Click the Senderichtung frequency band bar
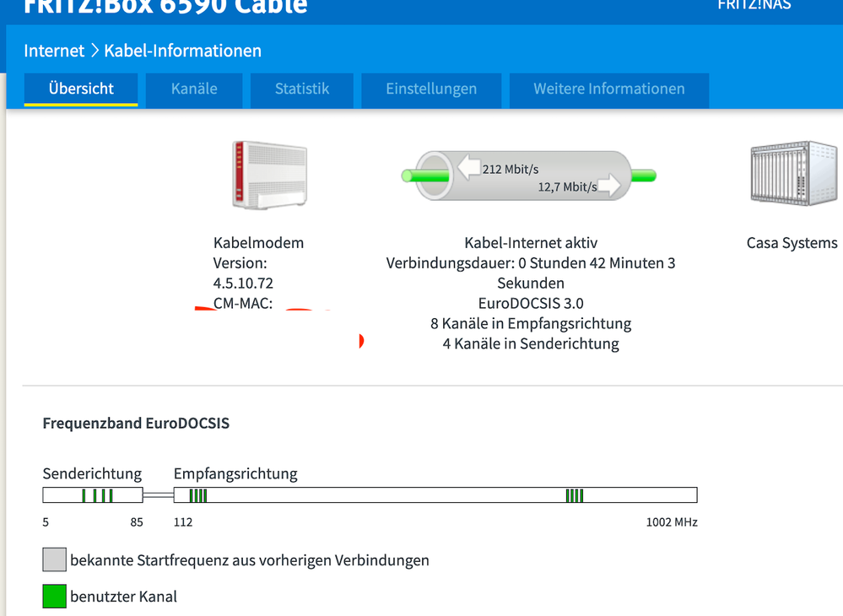The image size is (843, 616). (93, 495)
